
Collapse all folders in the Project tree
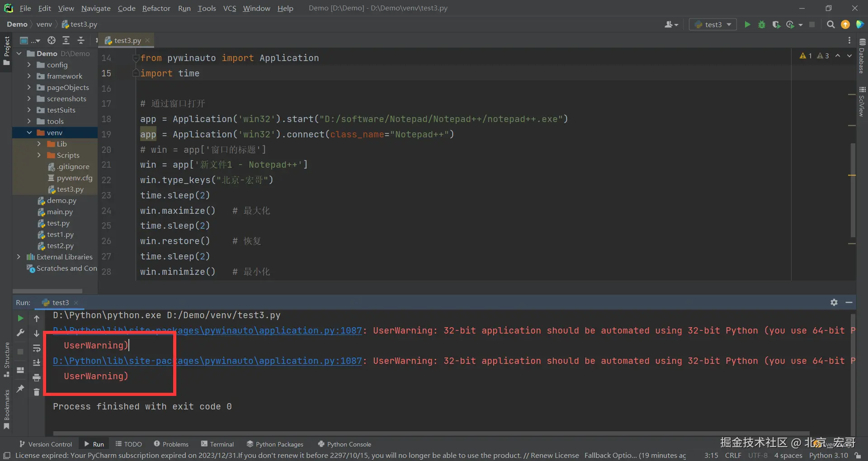[x=81, y=40]
